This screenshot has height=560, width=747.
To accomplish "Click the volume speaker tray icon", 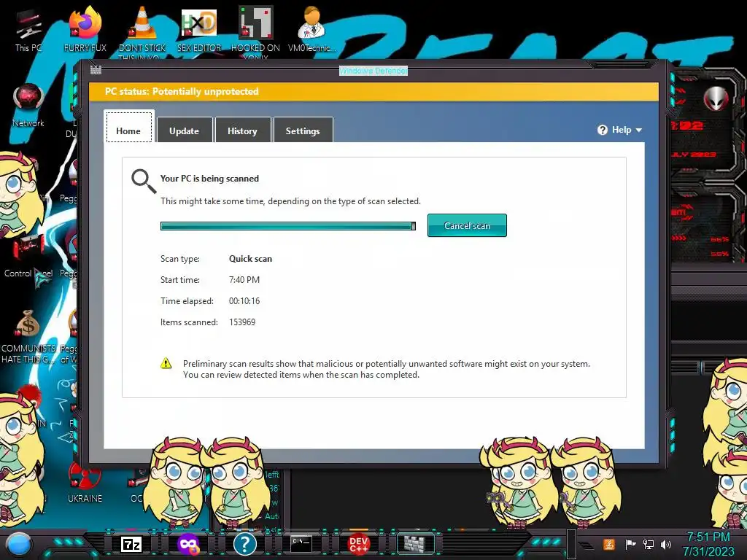I will (665, 544).
